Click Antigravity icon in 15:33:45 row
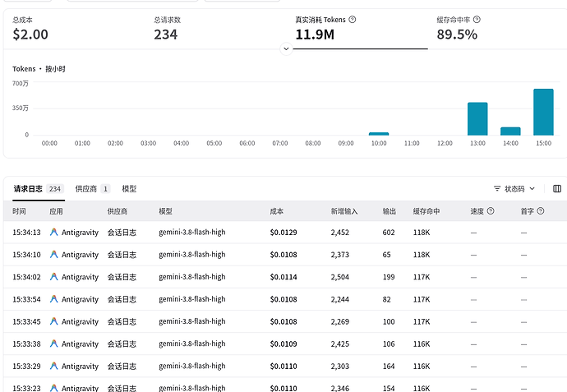The height and width of the screenshot is (392, 567). pyautogui.click(x=54, y=321)
